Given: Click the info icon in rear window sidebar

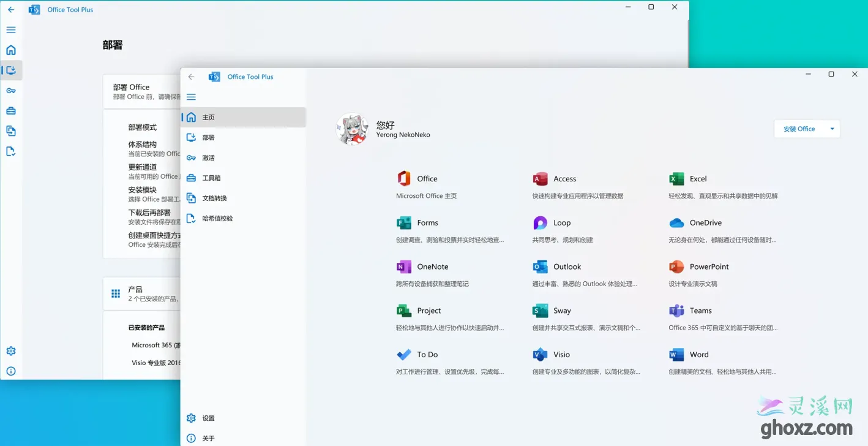Looking at the screenshot, I should coord(11,371).
